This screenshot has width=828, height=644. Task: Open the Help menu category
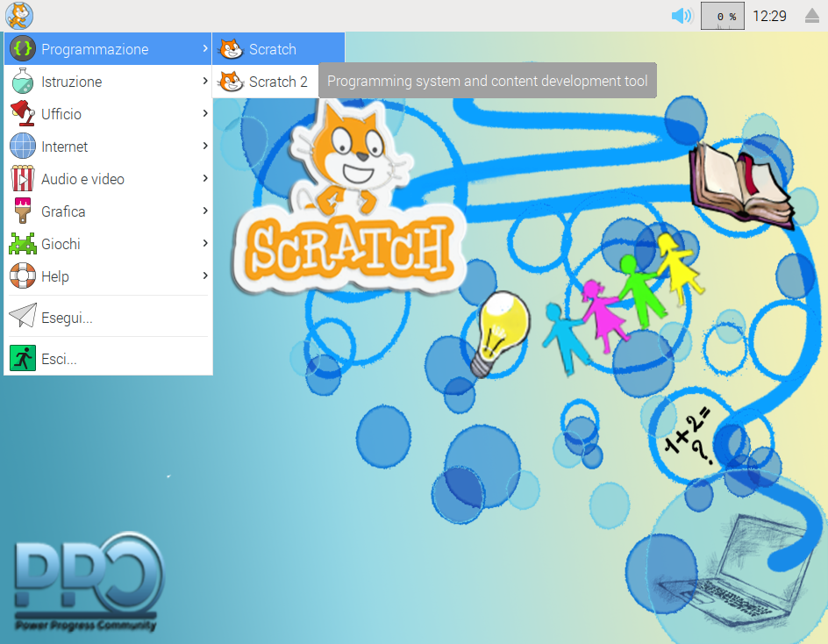tap(108, 275)
